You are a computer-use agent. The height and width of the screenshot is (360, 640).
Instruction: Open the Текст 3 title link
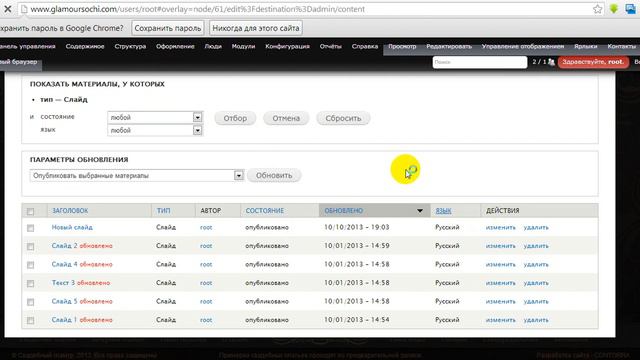coord(63,282)
